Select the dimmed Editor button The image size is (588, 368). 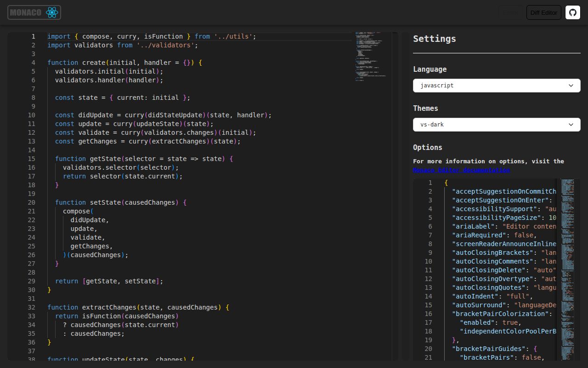(x=510, y=12)
